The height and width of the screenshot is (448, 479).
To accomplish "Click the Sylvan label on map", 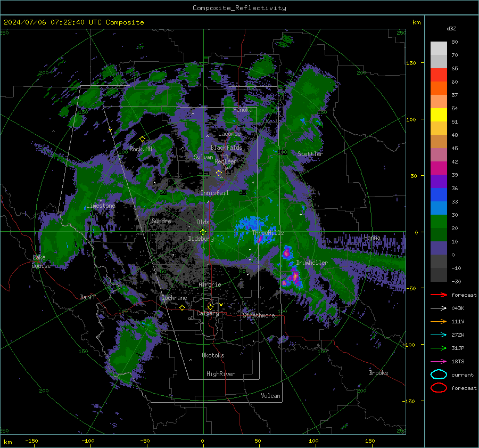I will [x=203, y=157].
